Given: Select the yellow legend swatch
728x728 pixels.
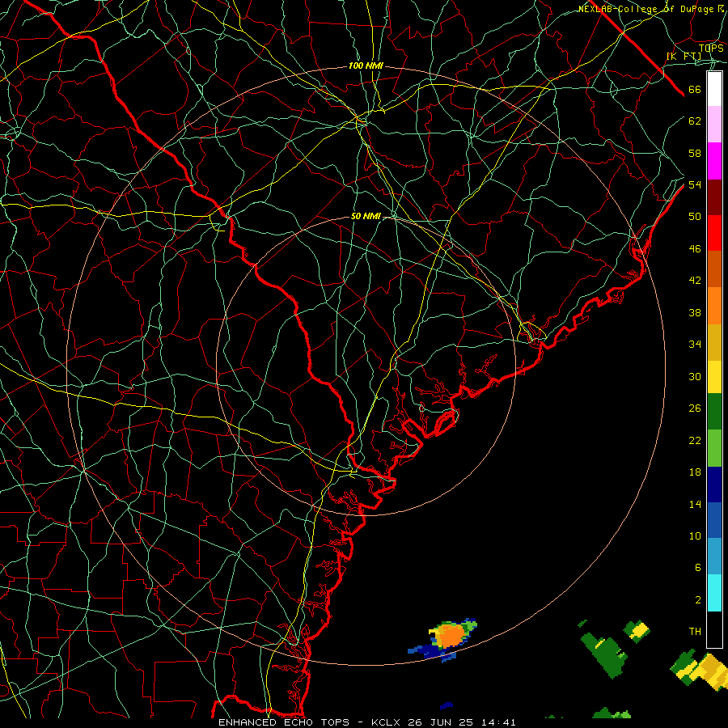Looking at the screenshot, I should (714, 376).
